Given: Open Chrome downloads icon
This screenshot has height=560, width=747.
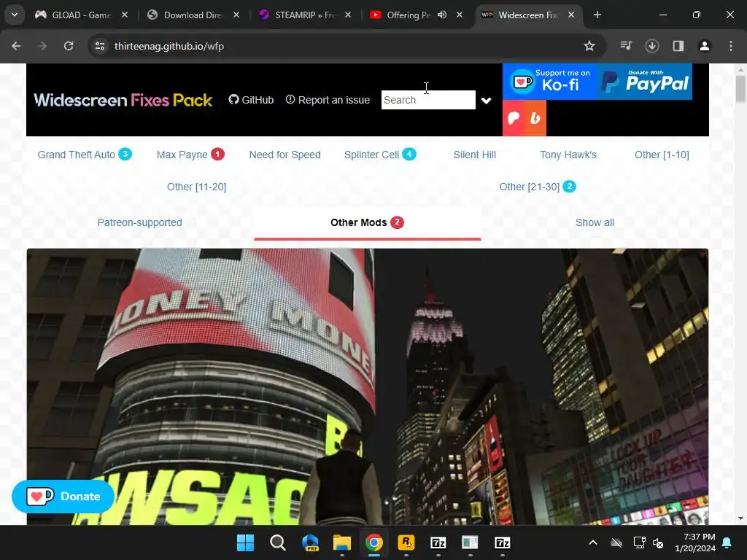Looking at the screenshot, I should tap(652, 46).
